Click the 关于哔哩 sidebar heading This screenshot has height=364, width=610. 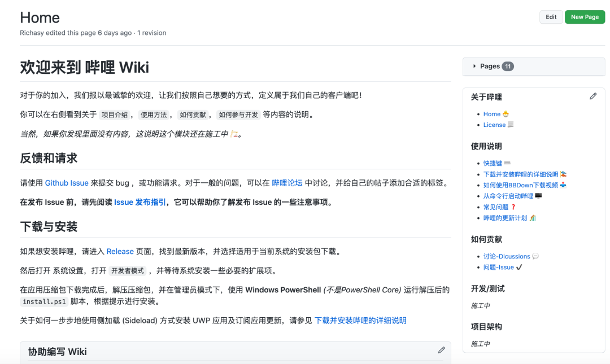pos(486,97)
